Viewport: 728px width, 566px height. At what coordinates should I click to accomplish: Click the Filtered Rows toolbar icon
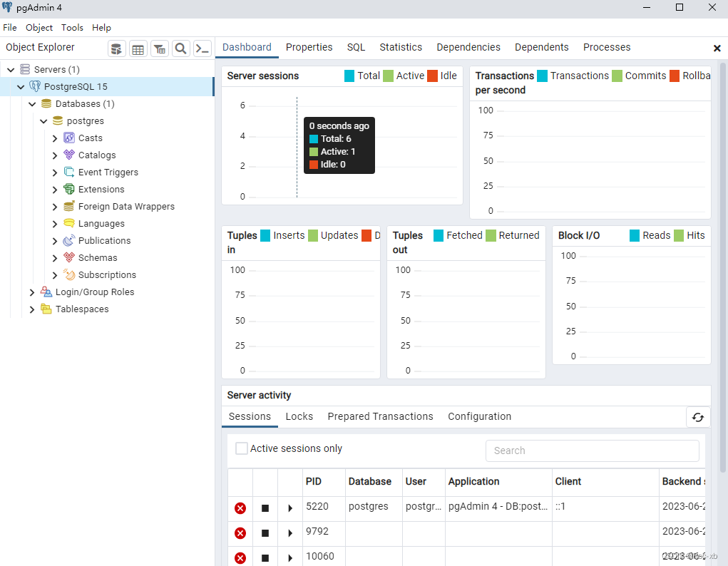click(x=160, y=48)
